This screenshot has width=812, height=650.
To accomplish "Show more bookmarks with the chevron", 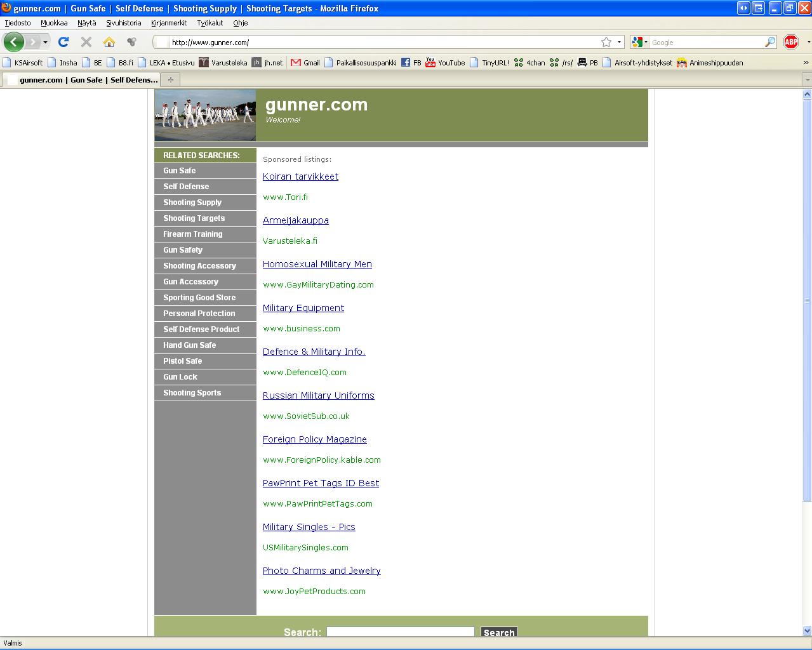I will [806, 63].
